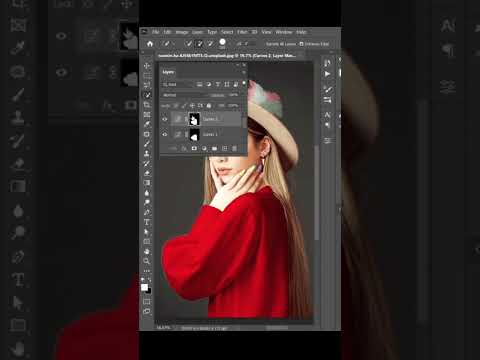Collapse the floating Layers panel
Screen dimensions: 480x360
238,65
